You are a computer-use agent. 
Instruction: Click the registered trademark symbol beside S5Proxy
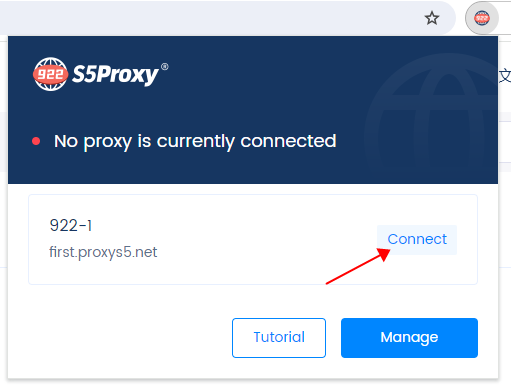(165, 67)
